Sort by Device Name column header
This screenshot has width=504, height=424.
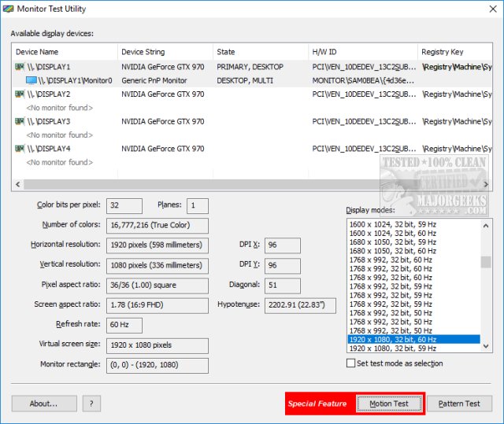tap(65, 52)
